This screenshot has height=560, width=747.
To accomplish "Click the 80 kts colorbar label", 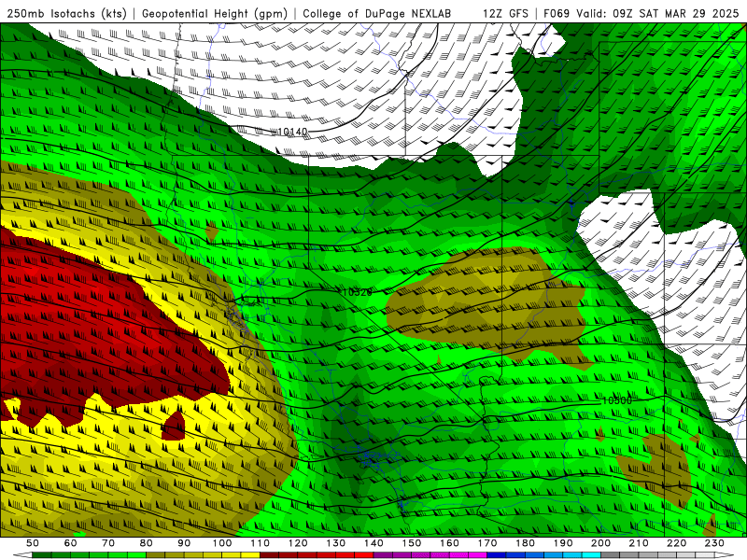I will [x=147, y=543].
